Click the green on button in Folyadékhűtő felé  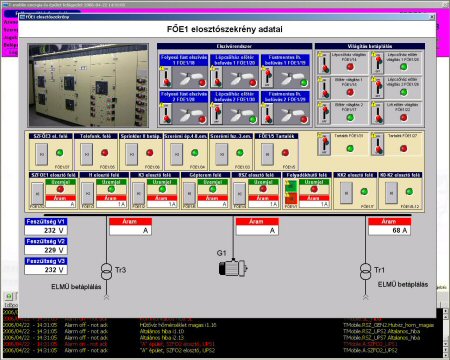pos(291,186)
